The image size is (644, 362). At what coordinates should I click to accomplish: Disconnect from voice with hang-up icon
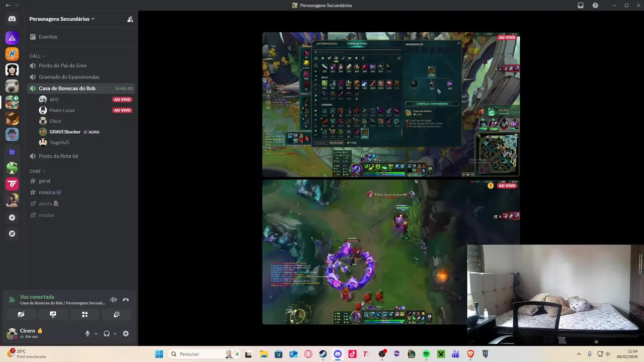(x=126, y=300)
